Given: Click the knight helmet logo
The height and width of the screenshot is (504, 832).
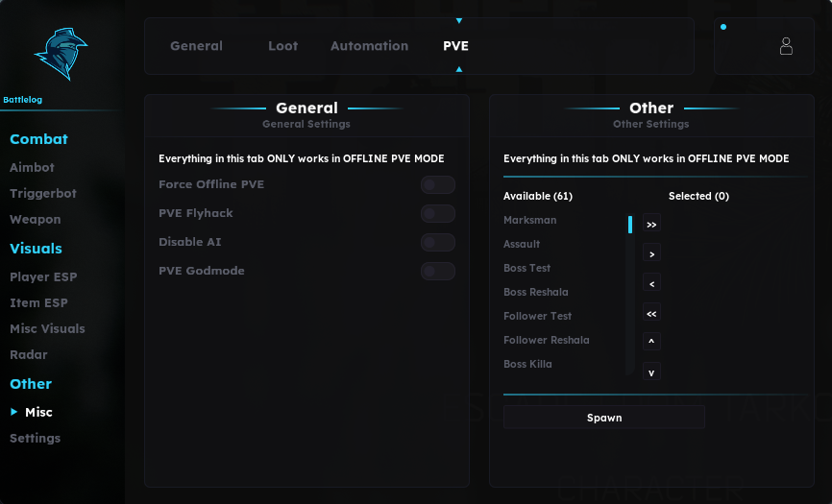Looking at the screenshot, I should tap(61, 54).
